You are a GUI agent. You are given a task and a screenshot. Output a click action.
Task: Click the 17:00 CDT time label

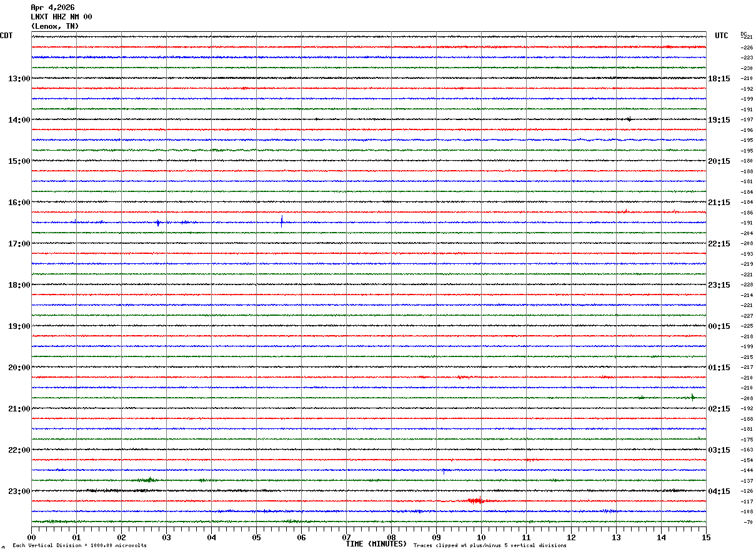coord(19,244)
